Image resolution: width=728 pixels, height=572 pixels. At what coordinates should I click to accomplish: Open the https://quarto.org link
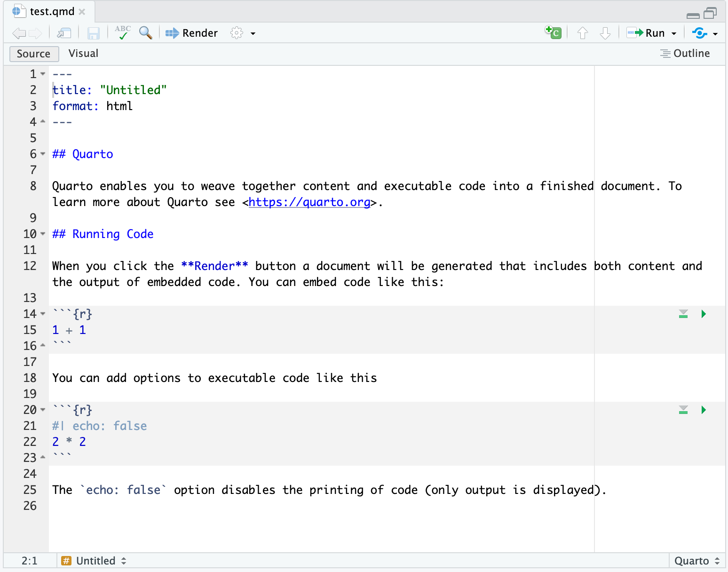pos(309,202)
